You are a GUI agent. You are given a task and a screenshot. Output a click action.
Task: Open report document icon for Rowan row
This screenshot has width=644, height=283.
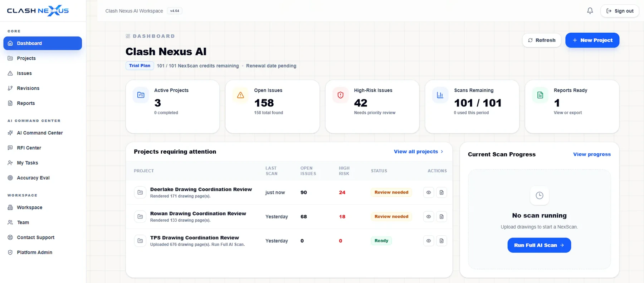click(441, 217)
